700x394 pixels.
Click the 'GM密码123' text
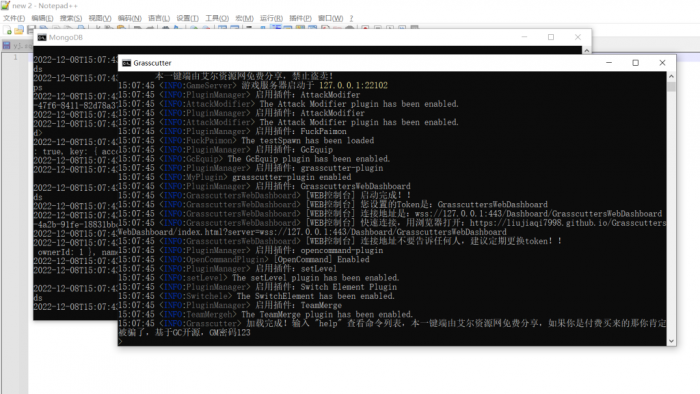pos(229,332)
